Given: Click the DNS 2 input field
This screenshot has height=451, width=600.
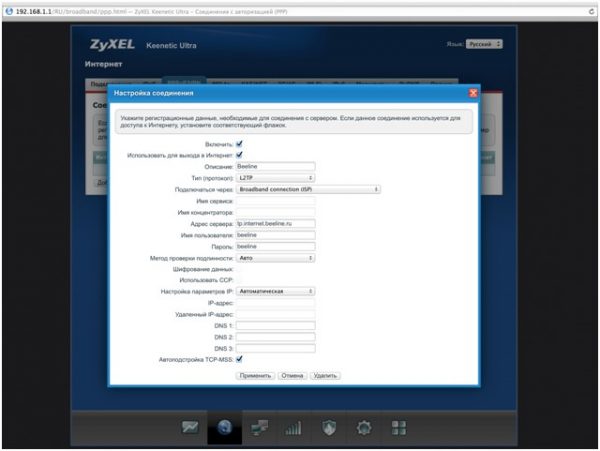Looking at the screenshot, I should (x=276, y=337).
